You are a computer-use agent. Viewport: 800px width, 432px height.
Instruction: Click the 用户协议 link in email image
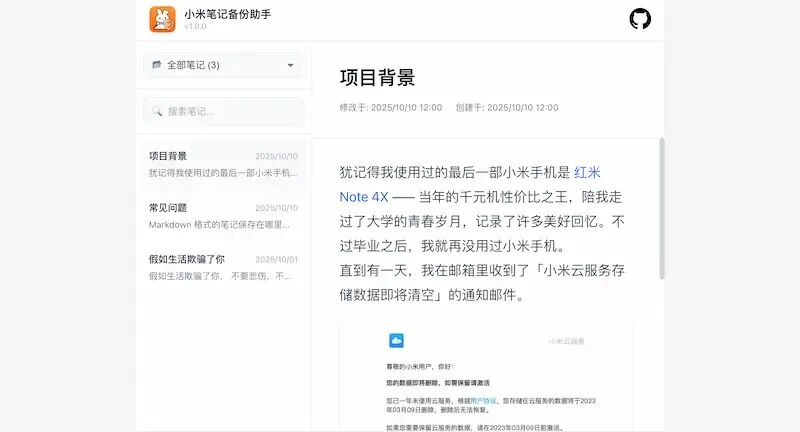(483, 401)
